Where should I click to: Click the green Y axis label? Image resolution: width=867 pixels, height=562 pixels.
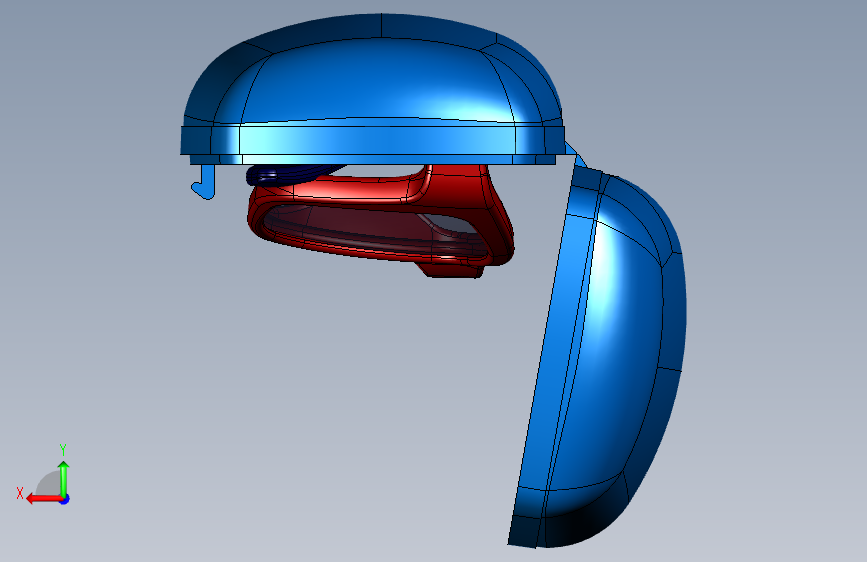coord(63,450)
